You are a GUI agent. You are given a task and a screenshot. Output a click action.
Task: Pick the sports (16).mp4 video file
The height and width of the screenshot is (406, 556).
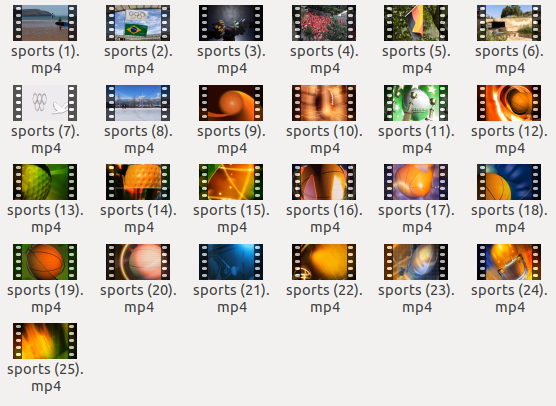[x=324, y=182]
